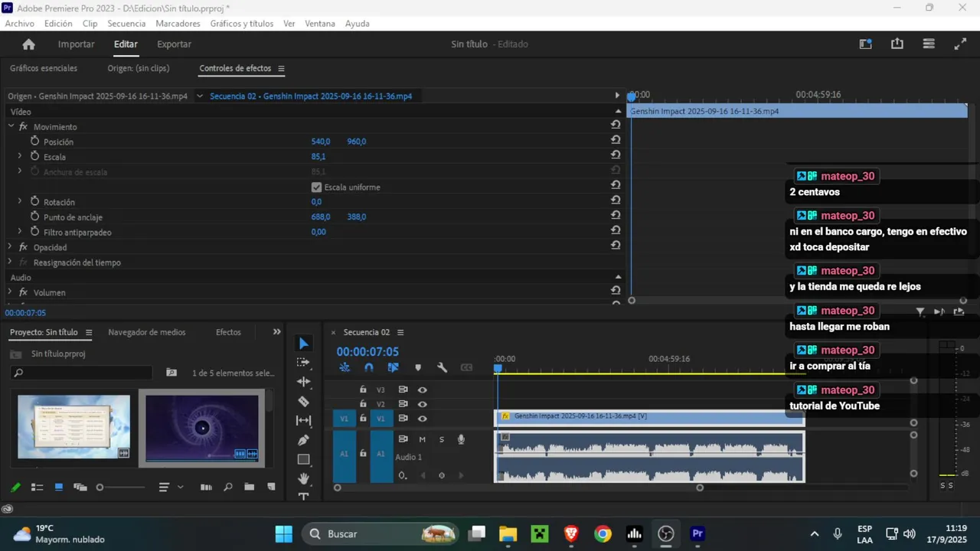This screenshot has width=980, height=551.
Task: Expand the Rotación property
Action: [20, 201]
